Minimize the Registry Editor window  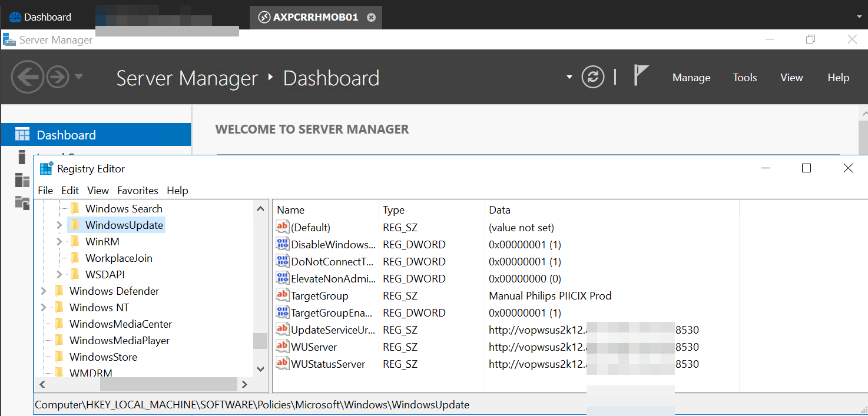tap(766, 168)
